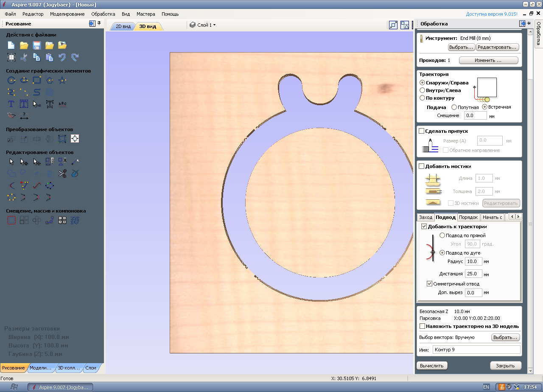This screenshot has height=392, width=543.
Task: Click the Радиус input field
Action: [x=473, y=261]
